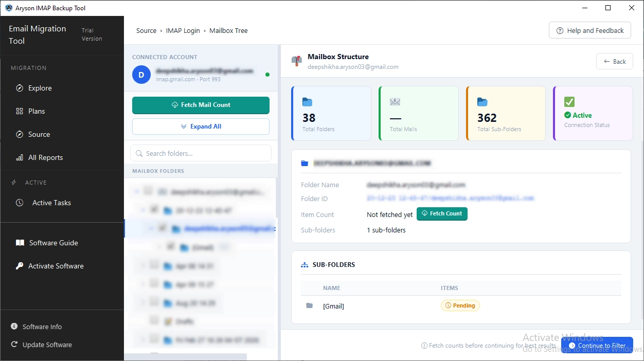The image size is (644, 361).
Task: Tick the Apr 08 14:31 folder checkbox
Action: click(154, 265)
